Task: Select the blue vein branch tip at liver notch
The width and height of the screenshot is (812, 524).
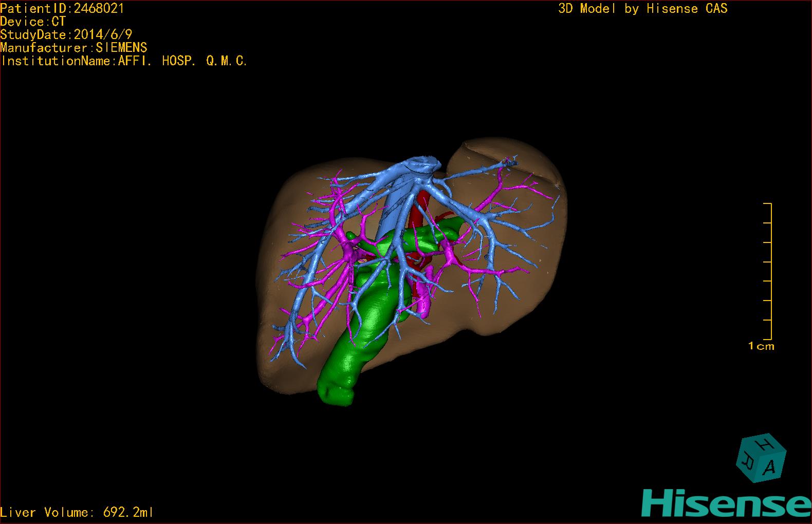Action: (509, 163)
